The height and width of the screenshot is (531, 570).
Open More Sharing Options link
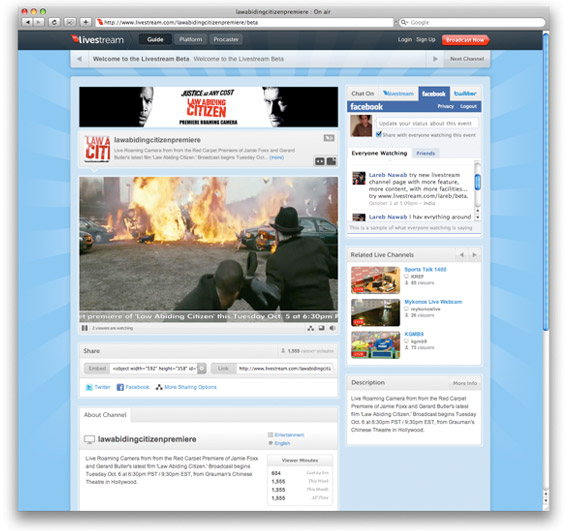[x=190, y=387]
